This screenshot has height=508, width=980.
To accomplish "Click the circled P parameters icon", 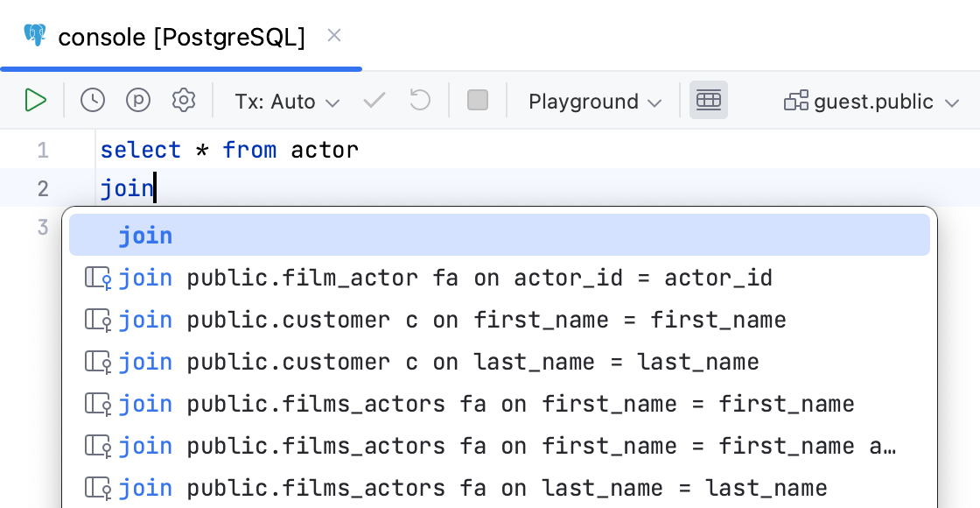I will pyautogui.click(x=138, y=101).
